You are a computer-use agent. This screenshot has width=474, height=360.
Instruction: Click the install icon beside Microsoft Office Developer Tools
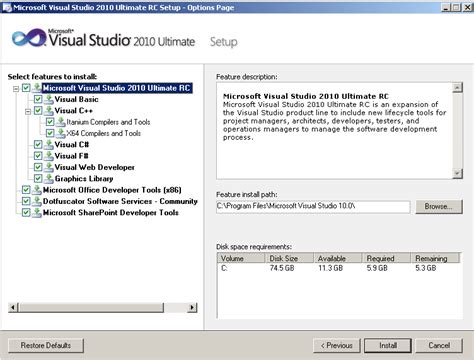(x=37, y=190)
